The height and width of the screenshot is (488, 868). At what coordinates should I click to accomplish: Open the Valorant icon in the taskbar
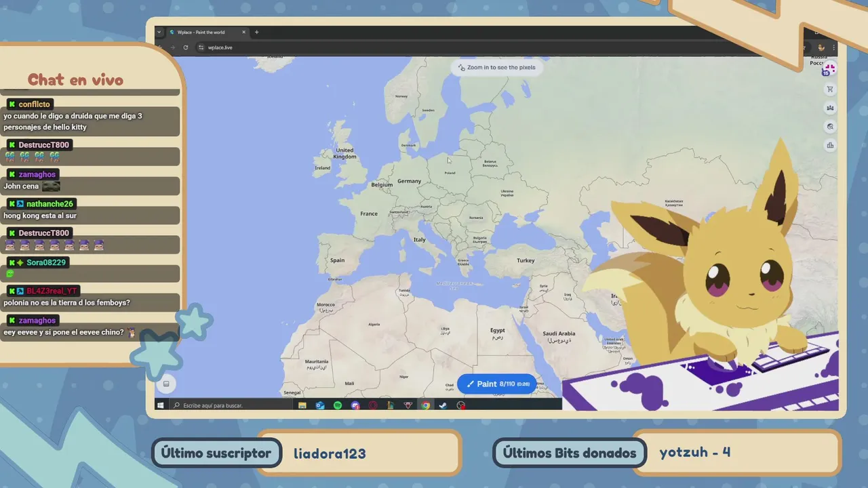tap(408, 405)
